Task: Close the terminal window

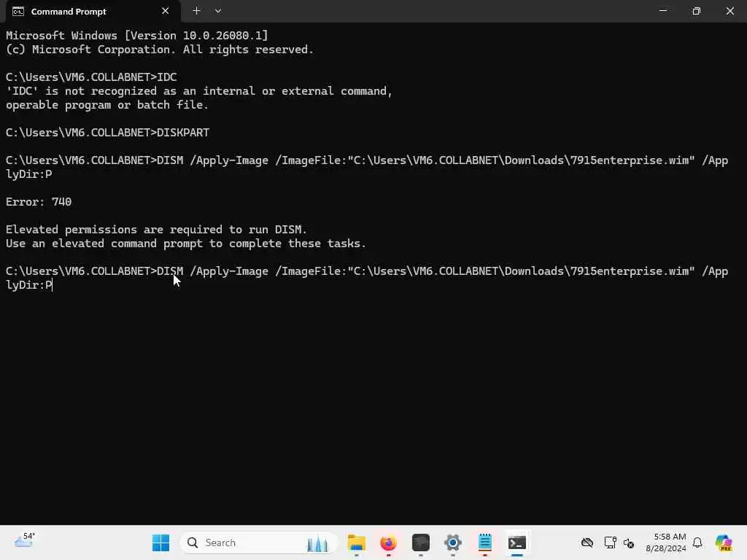Action: pyautogui.click(x=729, y=11)
